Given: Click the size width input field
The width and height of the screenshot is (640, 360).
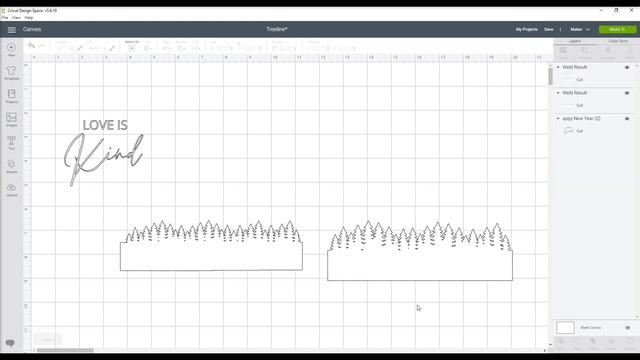Looking at the screenshot, I should (221, 48).
